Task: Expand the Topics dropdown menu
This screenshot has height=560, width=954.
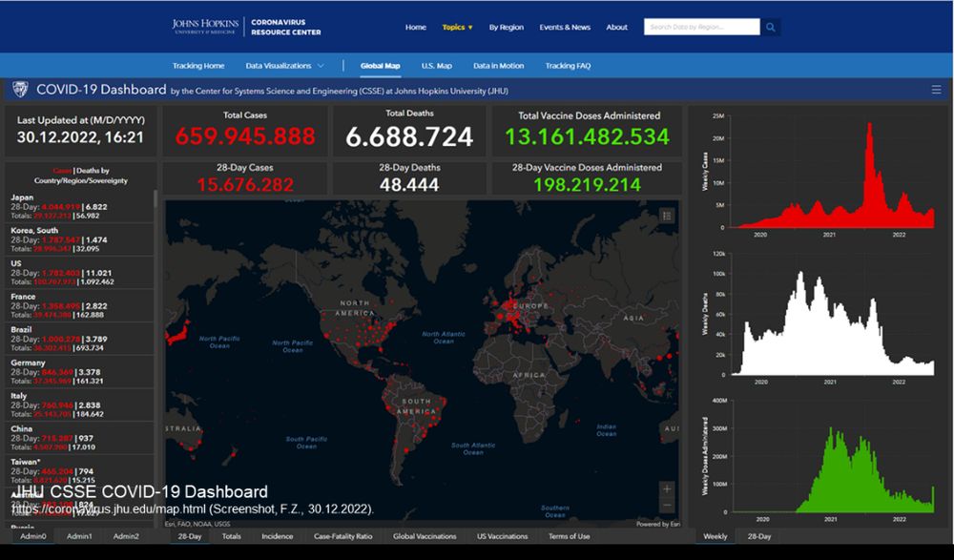Action: [x=457, y=28]
